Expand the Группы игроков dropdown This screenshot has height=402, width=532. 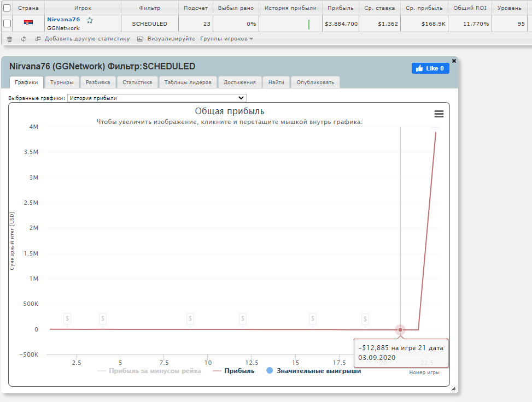(227, 39)
